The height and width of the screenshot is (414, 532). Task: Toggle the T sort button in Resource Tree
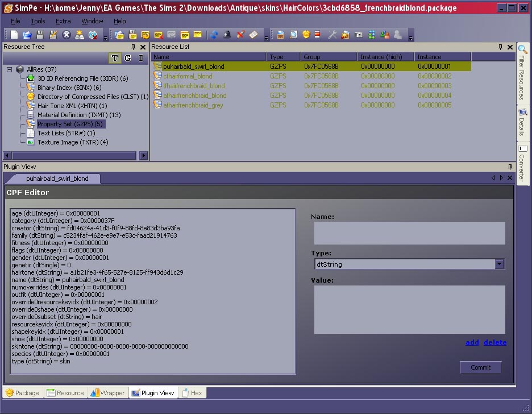pos(115,58)
